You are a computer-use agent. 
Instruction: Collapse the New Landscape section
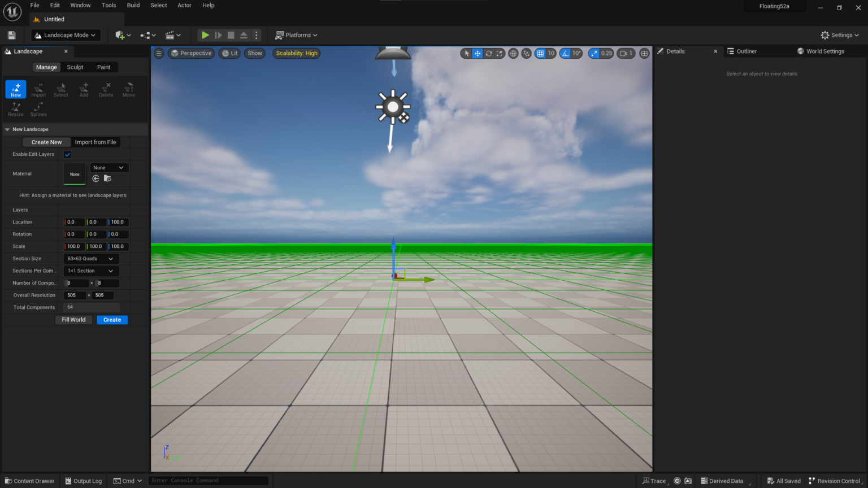(x=7, y=129)
